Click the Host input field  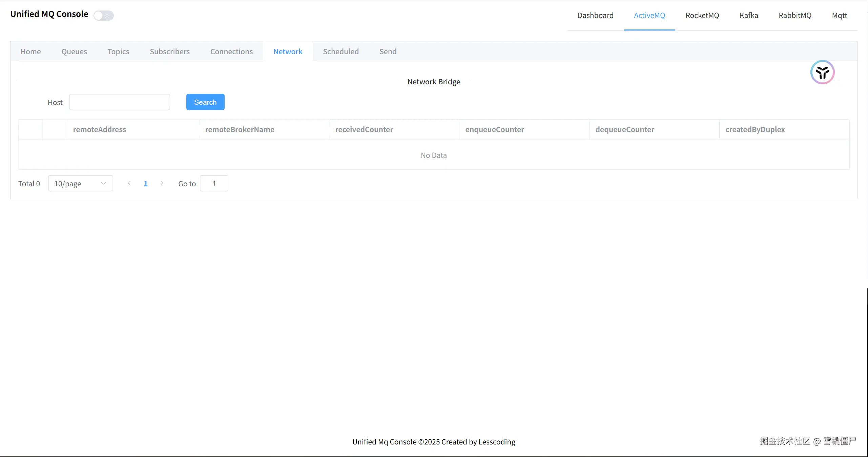[x=119, y=102]
